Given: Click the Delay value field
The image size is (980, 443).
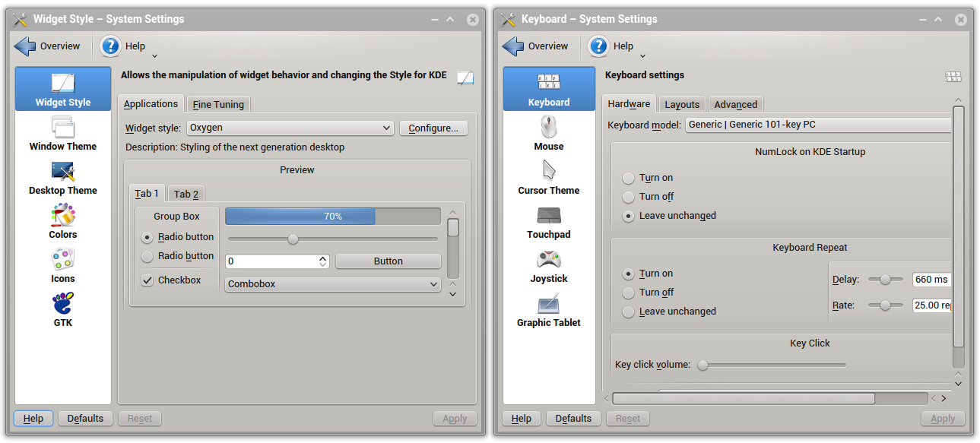Looking at the screenshot, I should point(932,280).
